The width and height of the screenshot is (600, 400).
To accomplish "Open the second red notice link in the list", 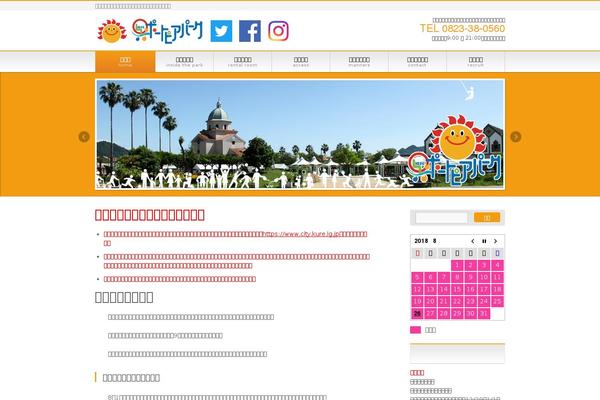I will [236, 261].
